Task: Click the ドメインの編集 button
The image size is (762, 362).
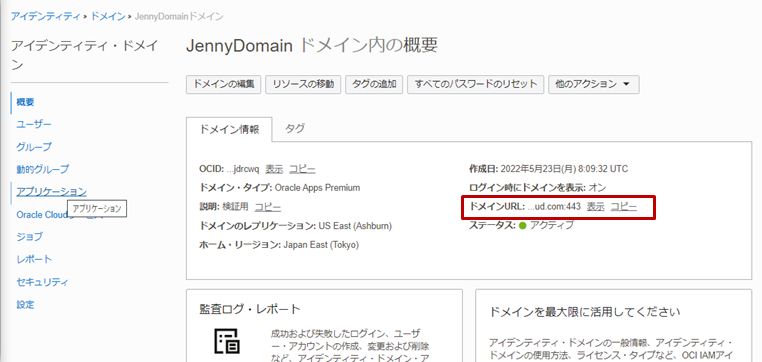Action: [224, 84]
